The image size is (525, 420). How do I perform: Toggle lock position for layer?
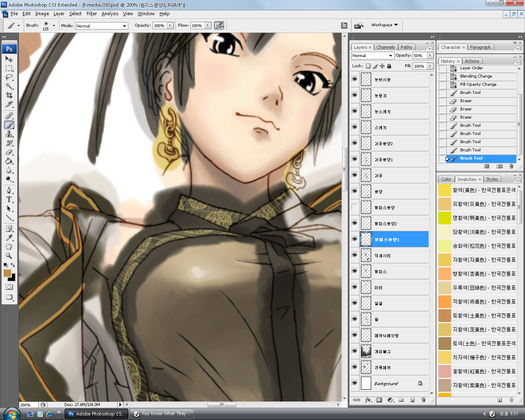tap(382, 66)
